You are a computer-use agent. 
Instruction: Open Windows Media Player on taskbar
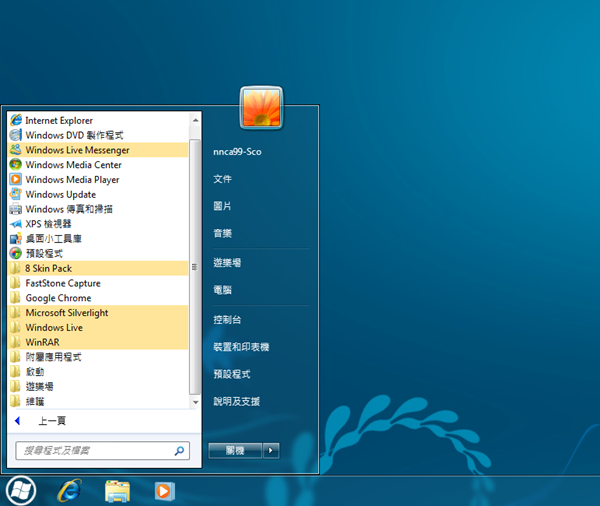[x=165, y=491]
